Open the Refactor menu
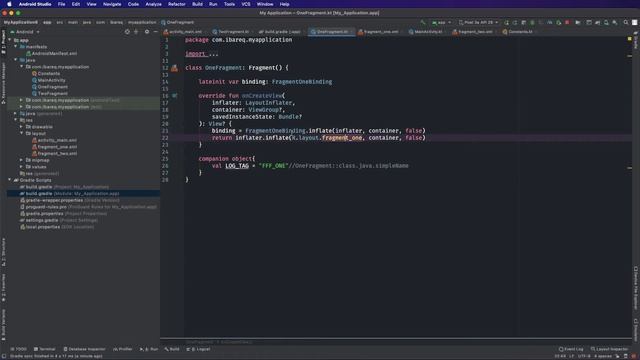The image size is (640, 360). pyautogui.click(x=177, y=4)
